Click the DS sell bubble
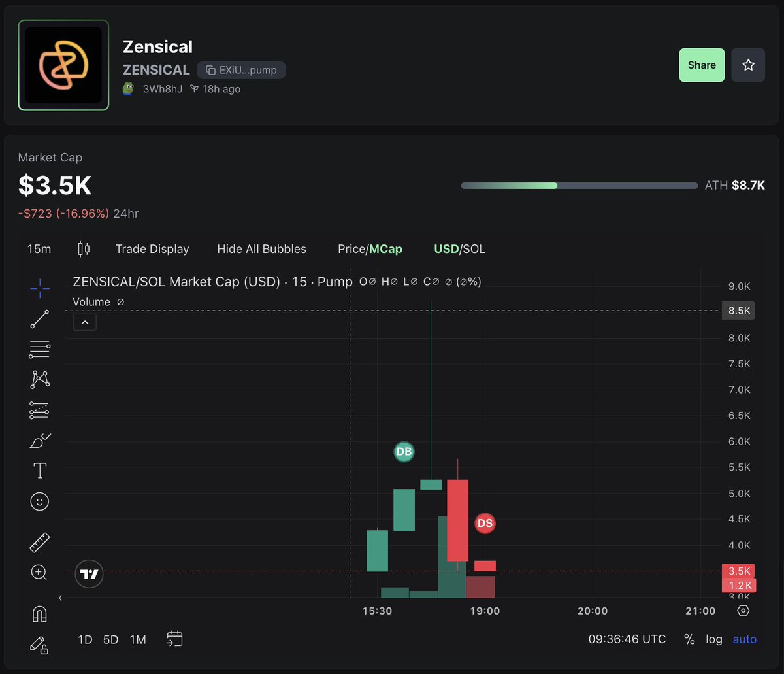The width and height of the screenshot is (784, 674). pyautogui.click(x=485, y=523)
